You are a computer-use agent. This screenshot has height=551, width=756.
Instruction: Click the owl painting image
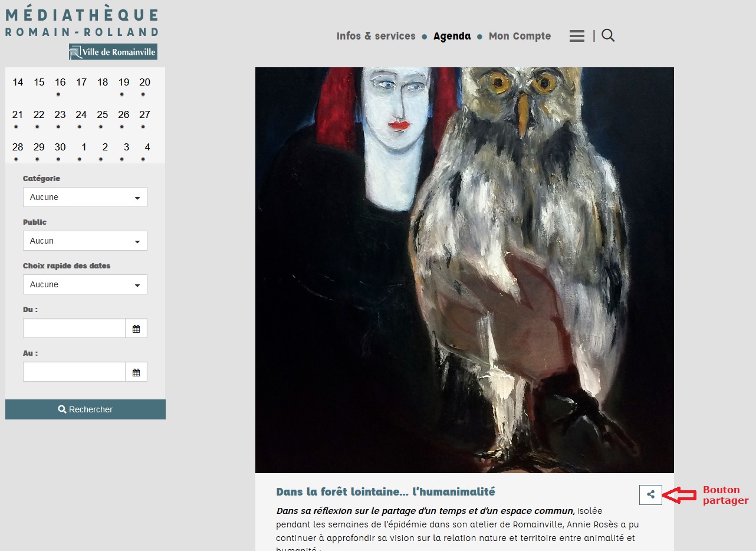(x=465, y=270)
